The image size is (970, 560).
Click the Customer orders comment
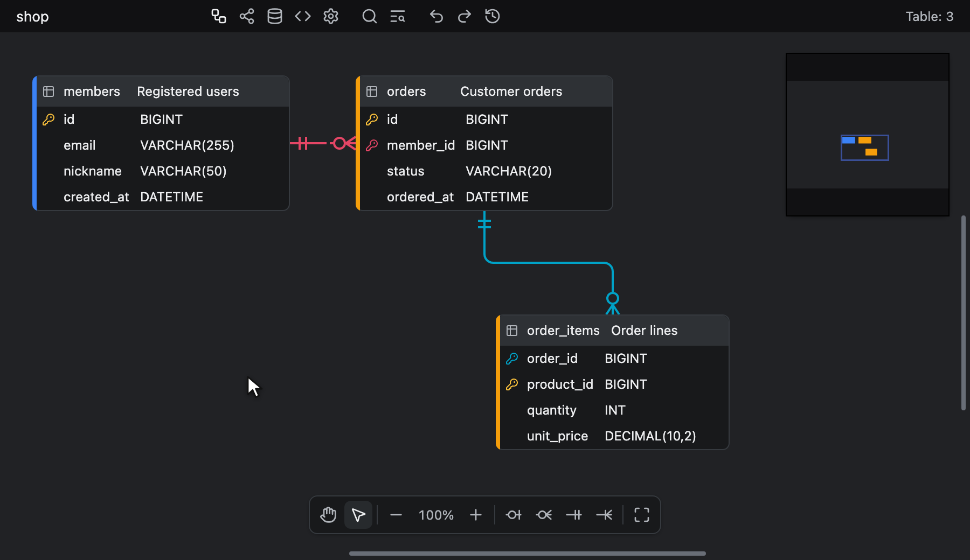[x=511, y=92]
